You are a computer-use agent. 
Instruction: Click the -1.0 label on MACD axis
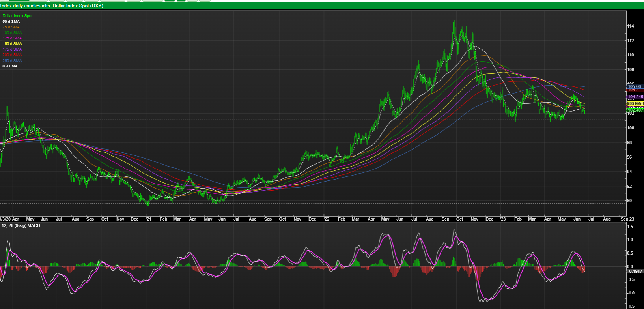coord(631,293)
